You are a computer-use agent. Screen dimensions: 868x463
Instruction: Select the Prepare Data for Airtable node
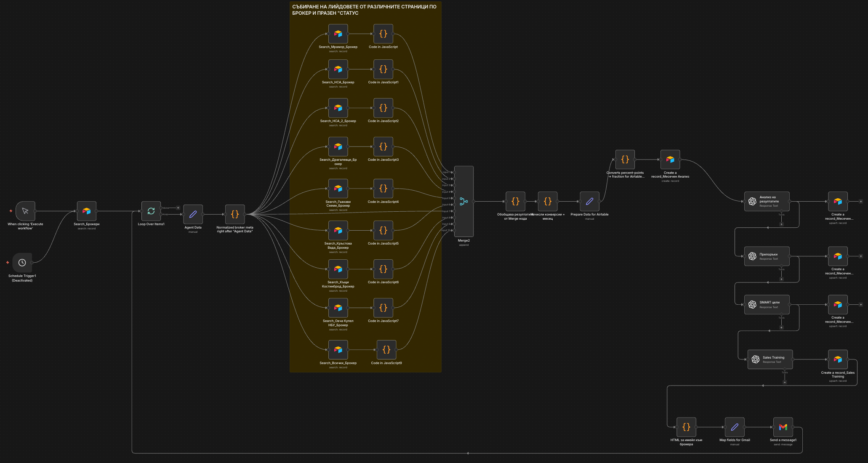(589, 201)
